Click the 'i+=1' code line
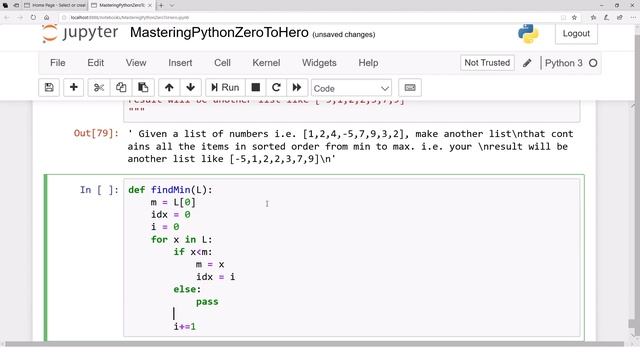Viewport: 640px width, 360px height. pos(184,327)
